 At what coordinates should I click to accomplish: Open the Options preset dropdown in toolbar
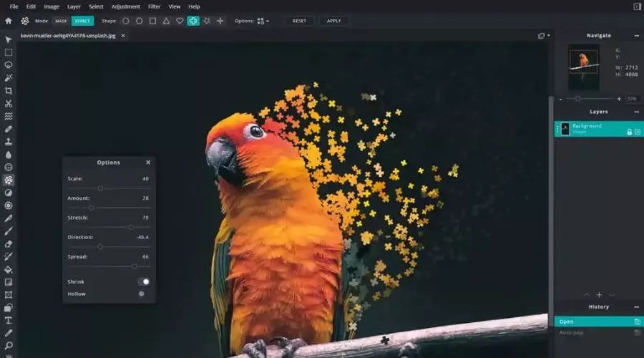263,21
